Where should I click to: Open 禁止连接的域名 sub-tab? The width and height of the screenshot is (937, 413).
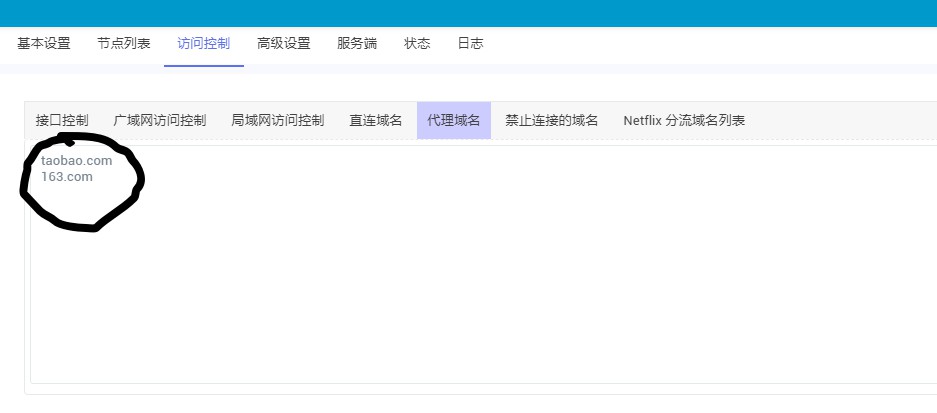(552, 121)
